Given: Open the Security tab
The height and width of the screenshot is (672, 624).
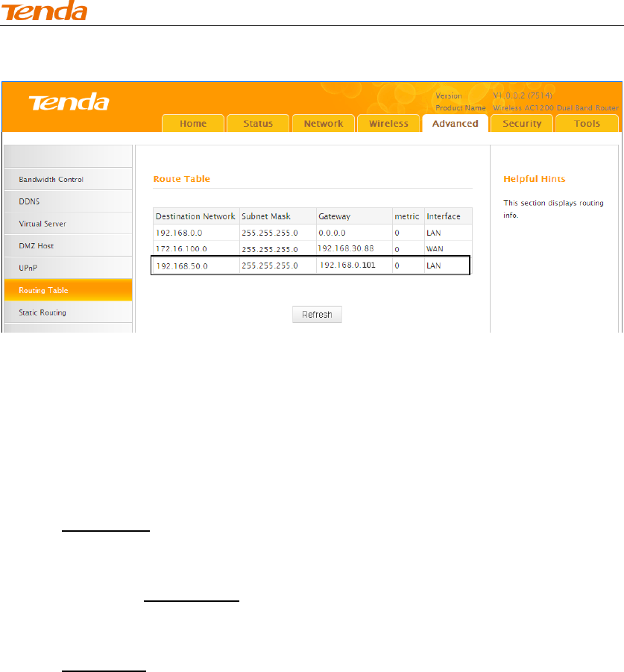Looking at the screenshot, I should (x=522, y=123).
